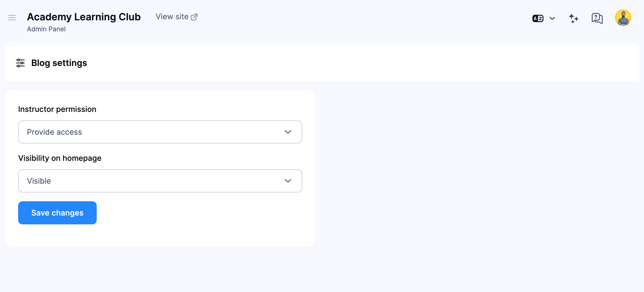This screenshot has height=292, width=644.
Task: Select Provide access in Instructor permission
Action: tap(160, 132)
